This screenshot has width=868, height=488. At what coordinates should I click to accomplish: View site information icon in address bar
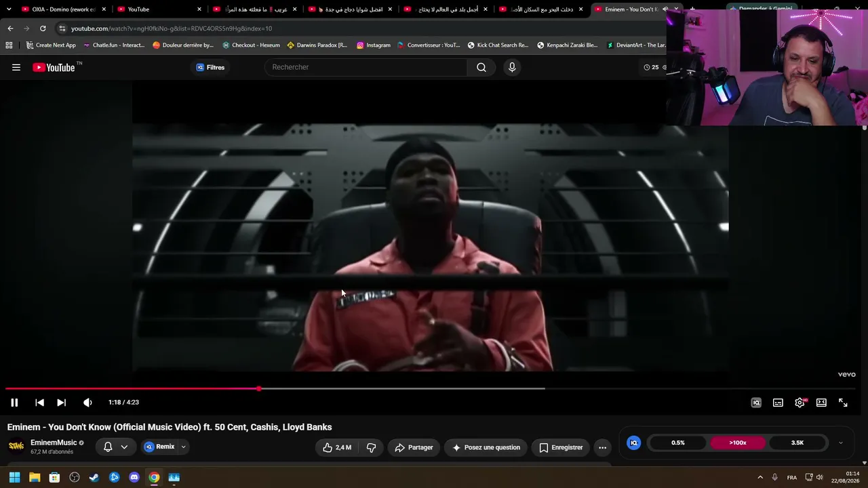click(62, 28)
